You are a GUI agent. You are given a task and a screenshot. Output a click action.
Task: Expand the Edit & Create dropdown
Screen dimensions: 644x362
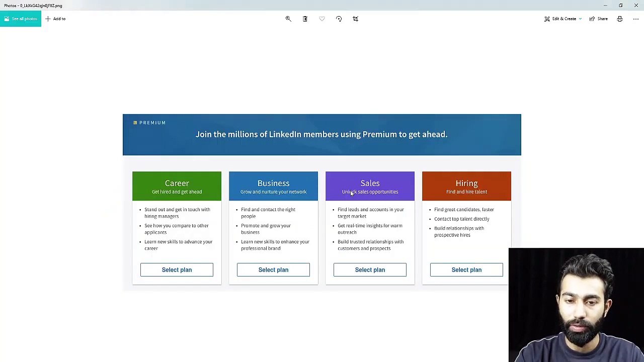[563, 19]
